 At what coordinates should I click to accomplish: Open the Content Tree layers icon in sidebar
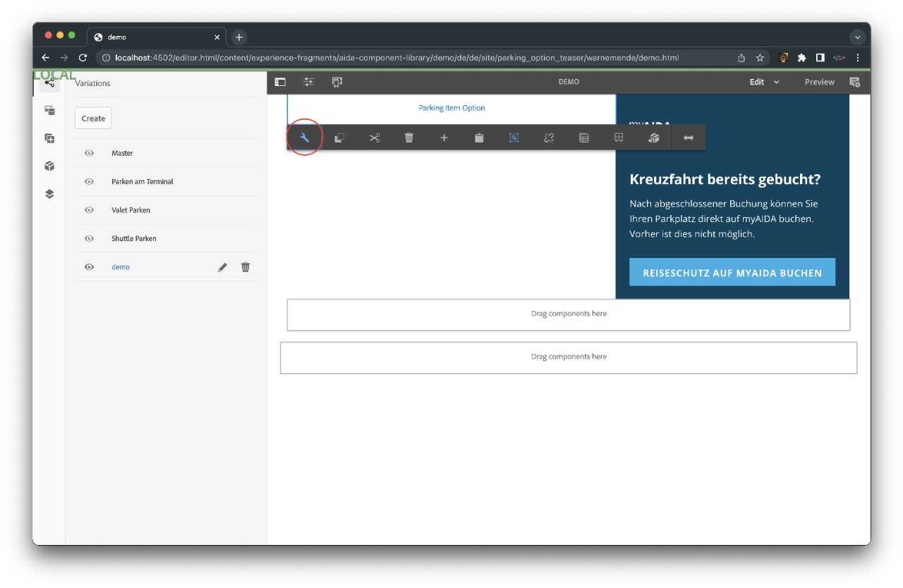coord(49,194)
